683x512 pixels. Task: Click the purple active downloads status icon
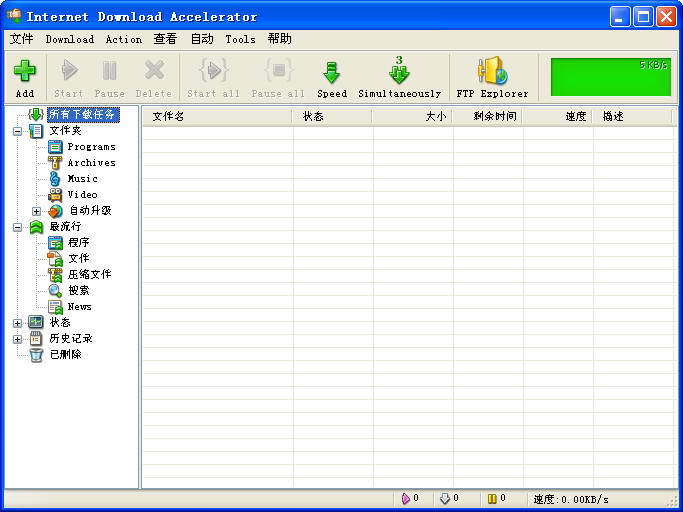pos(406,498)
